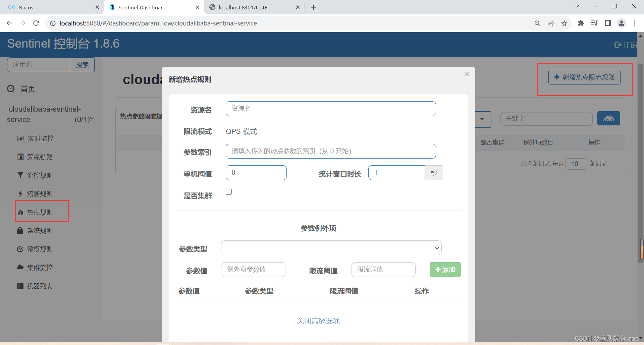This screenshot has height=345, width=644.
Task: Focus the 限流阈值 input field
Action: coord(383,270)
